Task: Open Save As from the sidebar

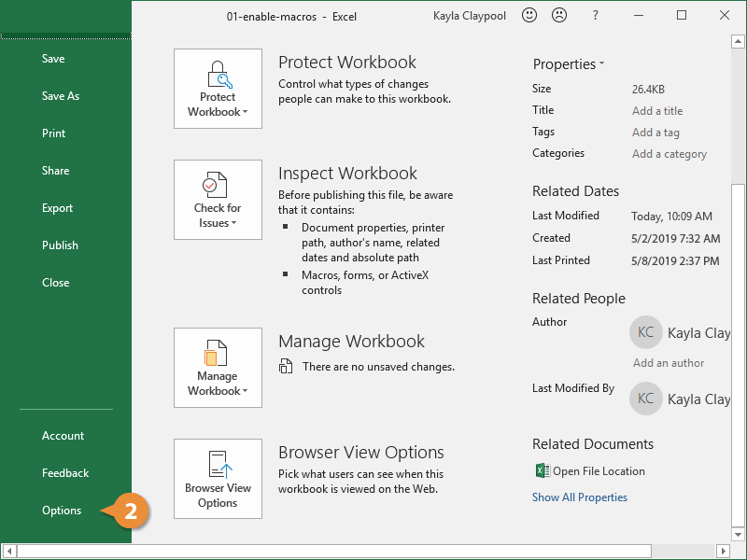Action: click(61, 96)
